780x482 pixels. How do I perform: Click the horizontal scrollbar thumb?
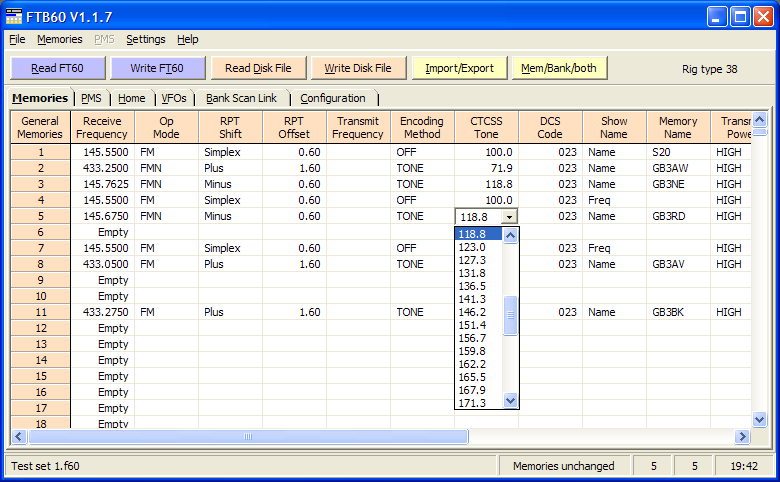[x=248, y=437]
